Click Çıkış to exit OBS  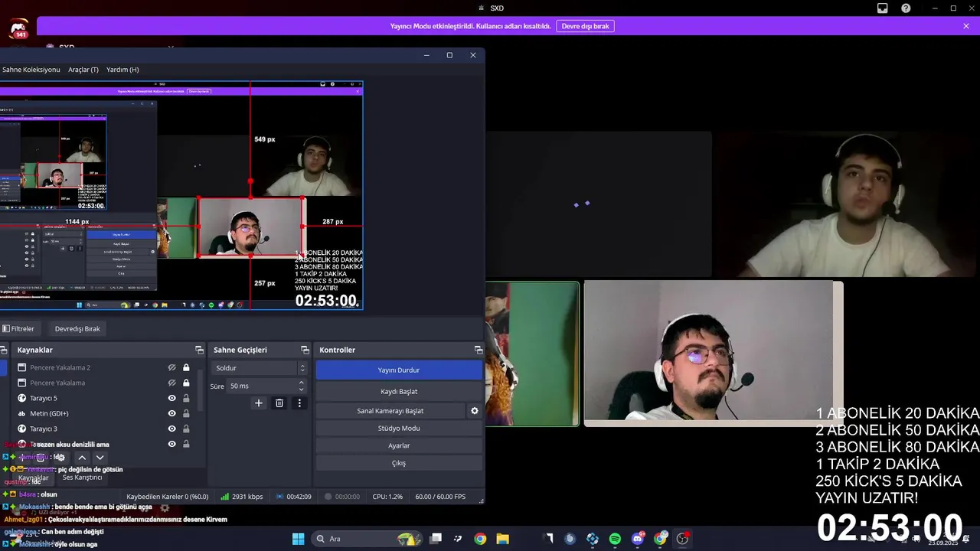(399, 463)
